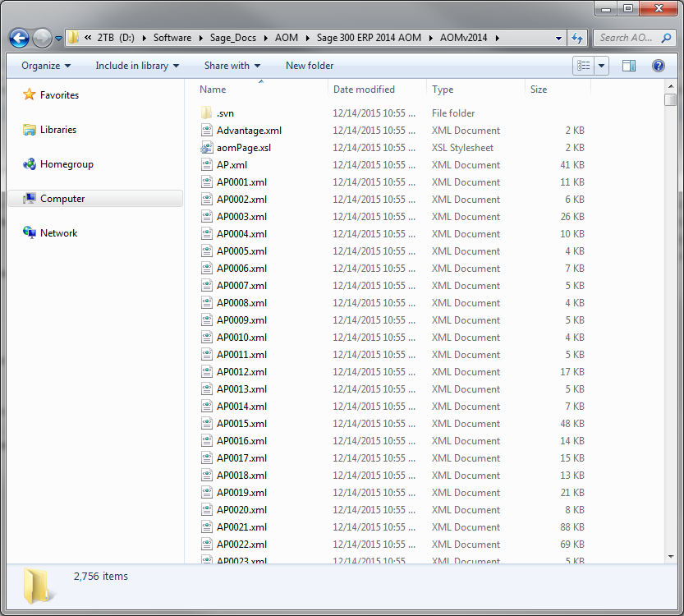Click New folder button
This screenshot has width=684, height=616.
tap(310, 66)
